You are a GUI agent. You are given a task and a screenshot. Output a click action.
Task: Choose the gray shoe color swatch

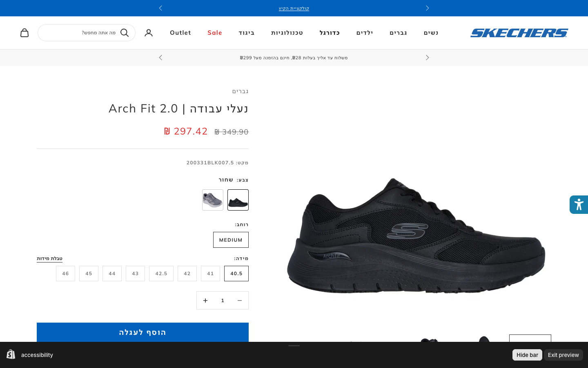[x=213, y=200]
